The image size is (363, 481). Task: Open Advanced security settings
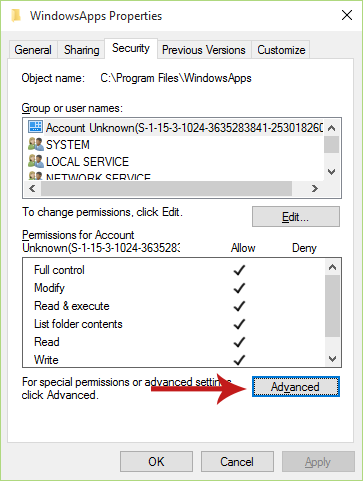(x=296, y=387)
